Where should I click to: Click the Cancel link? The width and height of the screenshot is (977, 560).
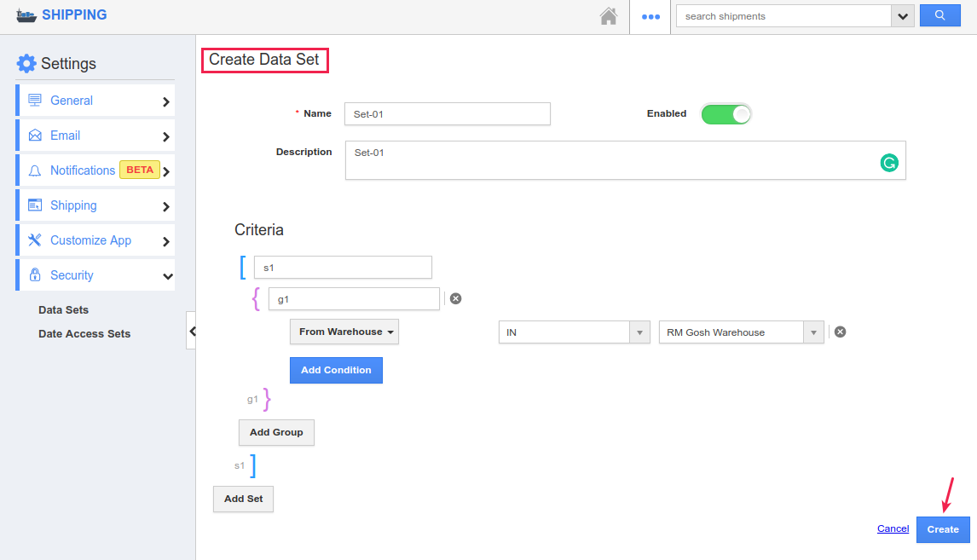pos(893,529)
